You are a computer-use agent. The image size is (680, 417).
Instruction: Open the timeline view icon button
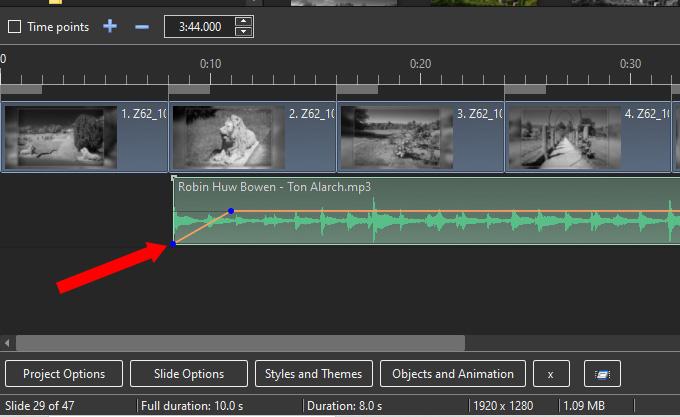602,374
